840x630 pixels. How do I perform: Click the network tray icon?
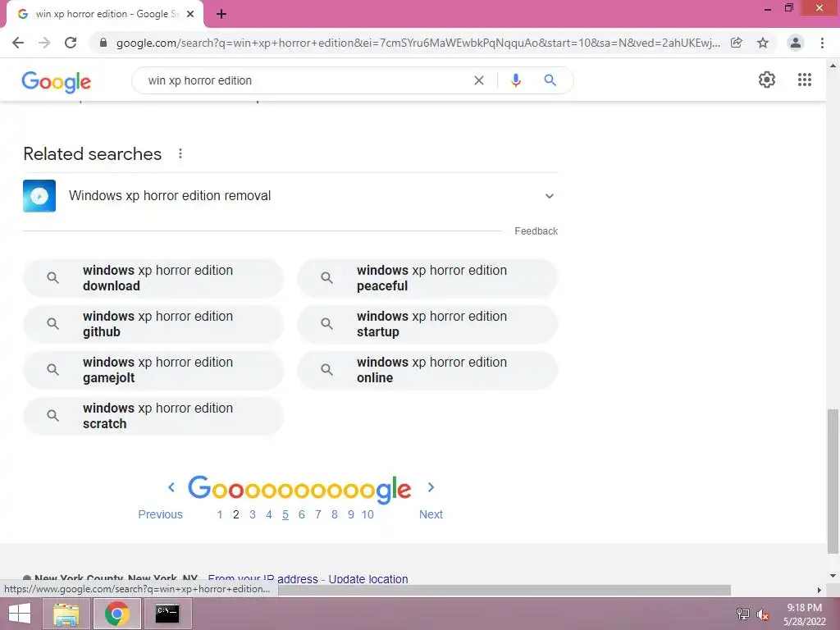742,614
